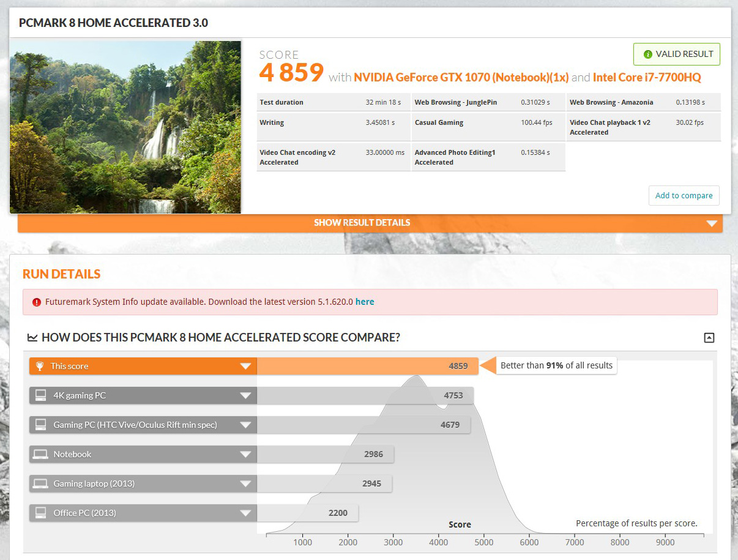Click Web Browsing - JunglePin result row
This screenshot has height=560, width=738.
(x=488, y=102)
